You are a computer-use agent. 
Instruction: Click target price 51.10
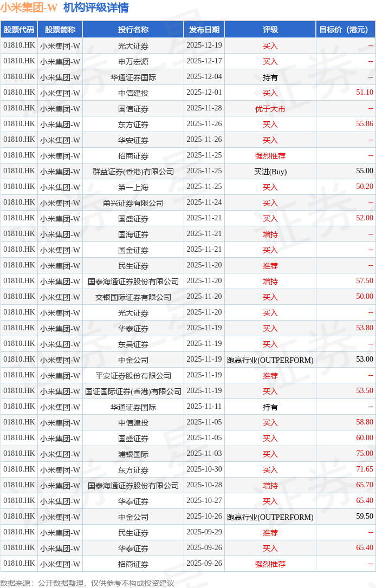(x=365, y=92)
